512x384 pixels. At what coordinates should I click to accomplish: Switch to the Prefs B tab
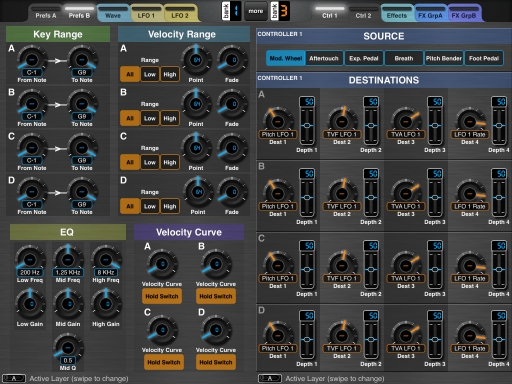pyautogui.click(x=79, y=13)
